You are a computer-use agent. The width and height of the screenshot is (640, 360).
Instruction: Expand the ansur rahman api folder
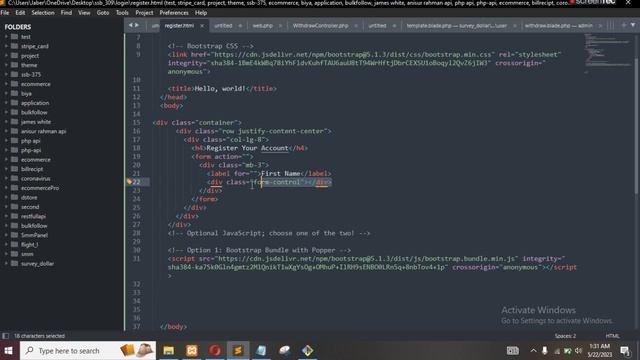point(6,131)
